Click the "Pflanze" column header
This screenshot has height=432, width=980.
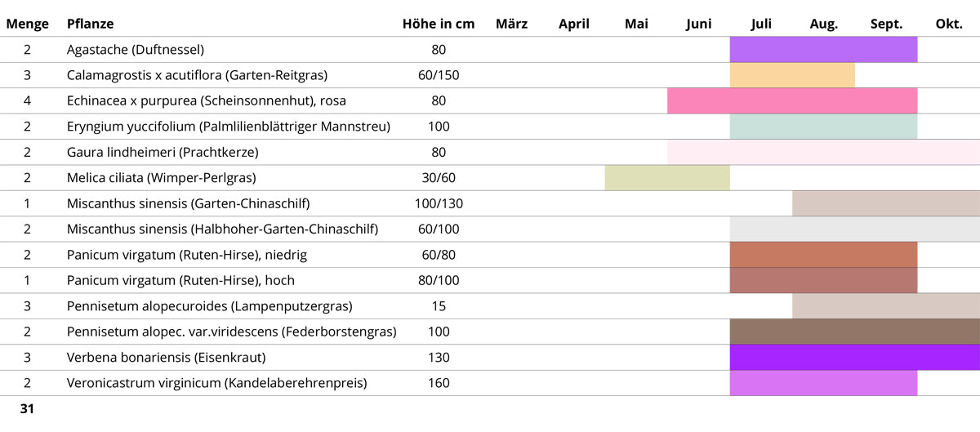click(90, 24)
